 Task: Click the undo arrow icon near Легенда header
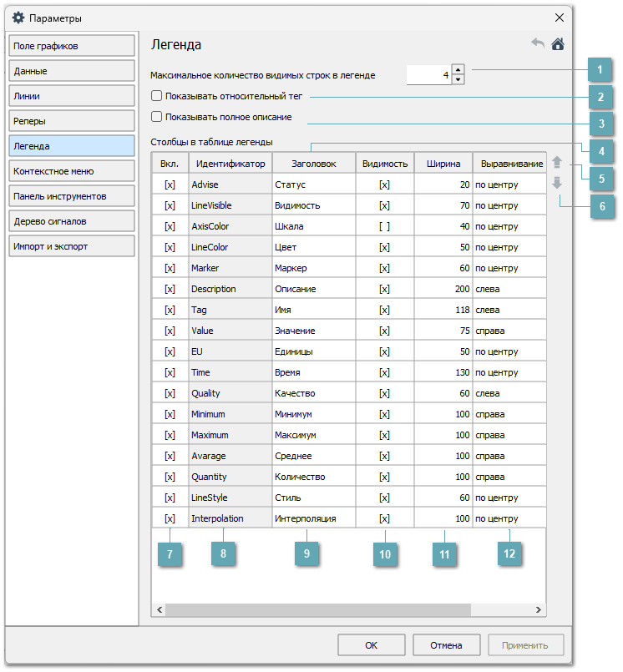click(538, 44)
